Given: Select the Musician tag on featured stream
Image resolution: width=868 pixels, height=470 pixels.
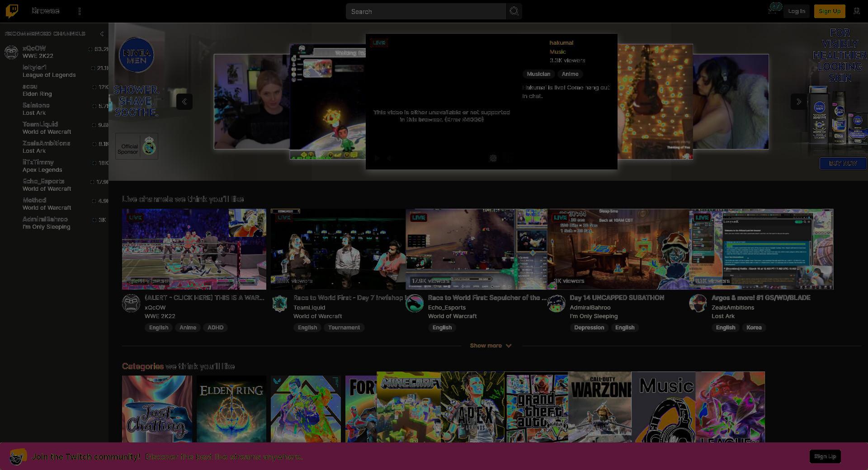Looking at the screenshot, I should click(538, 74).
